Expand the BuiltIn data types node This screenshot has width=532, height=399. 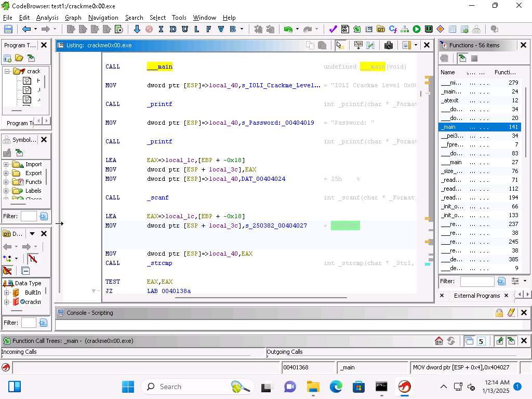(x=6, y=292)
